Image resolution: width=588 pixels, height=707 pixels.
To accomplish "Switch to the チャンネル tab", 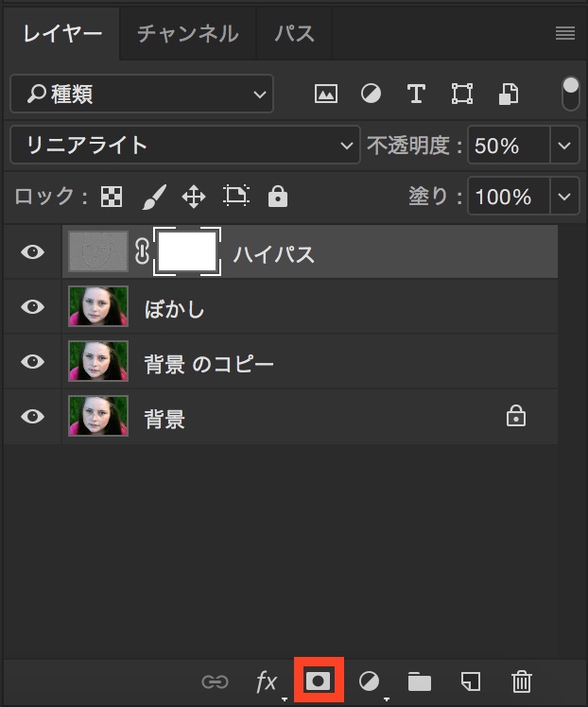I will (187, 34).
